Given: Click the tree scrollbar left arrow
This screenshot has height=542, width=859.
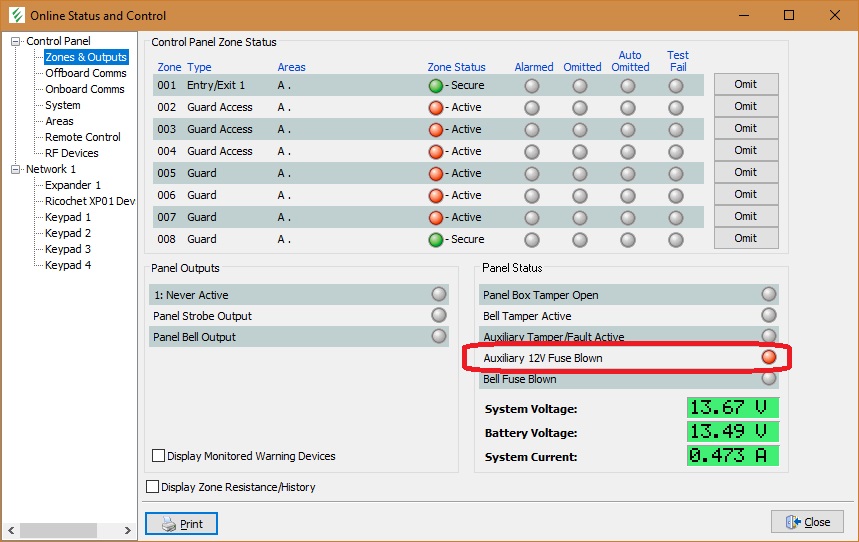Looking at the screenshot, I should [11, 530].
